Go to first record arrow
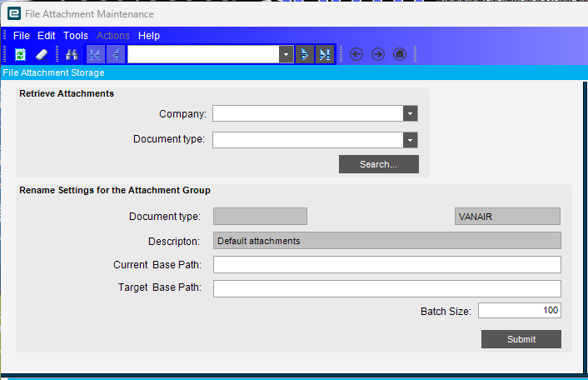Viewport: 588px width, 380px height. (x=96, y=55)
